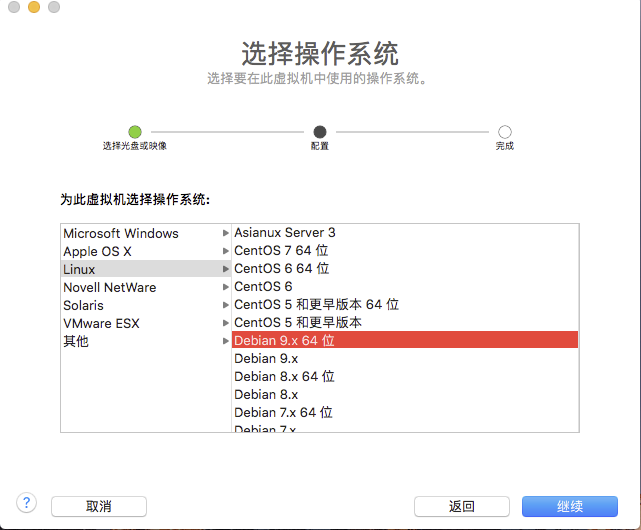Choose Debian 8.x 64 位
Viewport: 641px width, 530px height.
405,376
